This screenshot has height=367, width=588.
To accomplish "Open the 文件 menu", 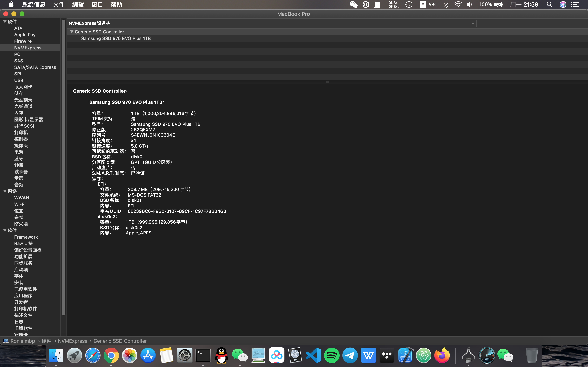I will coord(59,5).
